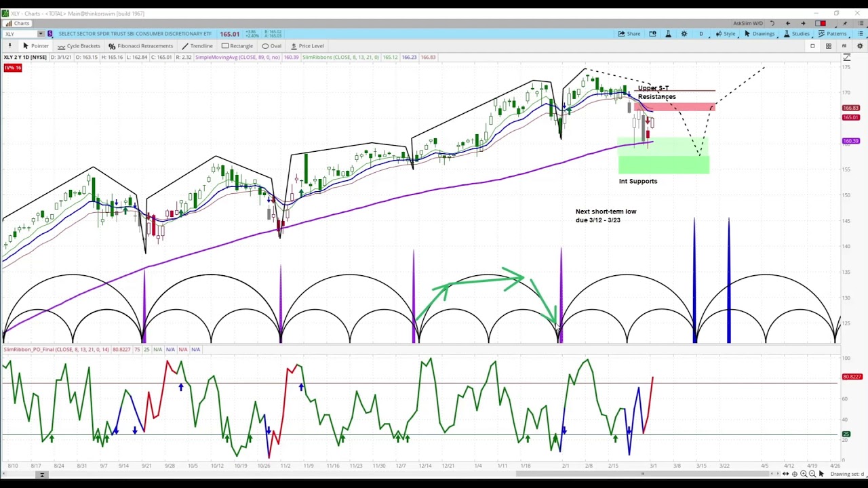The image size is (868, 488).
Task: Zoom out using the magnifier minus icon
Action: (x=812, y=474)
